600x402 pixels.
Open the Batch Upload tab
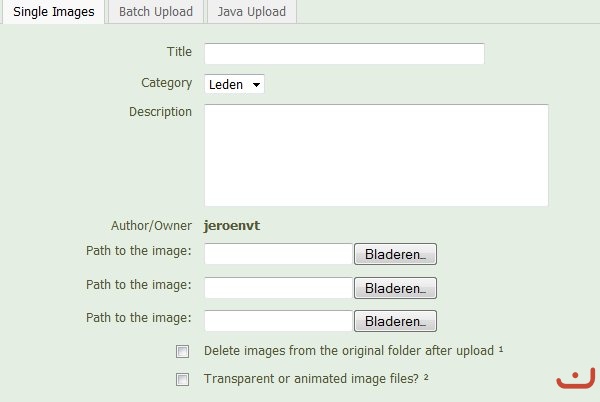point(155,12)
